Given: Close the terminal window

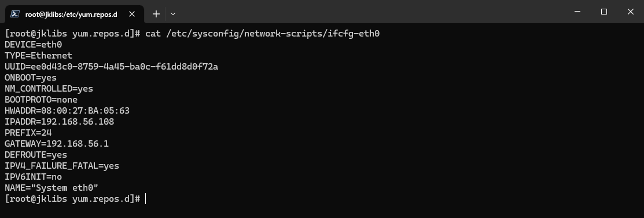Looking at the screenshot, I should click(x=631, y=12).
